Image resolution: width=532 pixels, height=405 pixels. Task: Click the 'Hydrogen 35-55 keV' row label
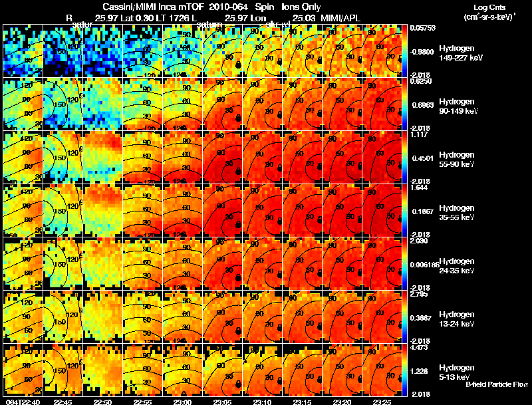(457, 213)
